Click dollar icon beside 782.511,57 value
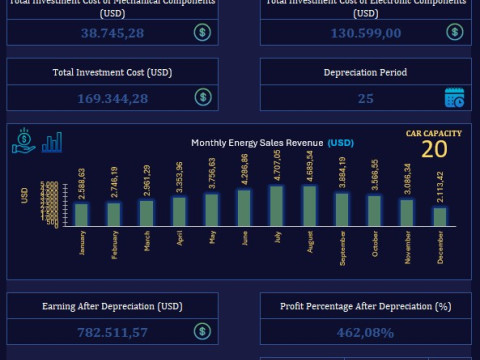The height and width of the screenshot is (360, 480). click(x=202, y=331)
